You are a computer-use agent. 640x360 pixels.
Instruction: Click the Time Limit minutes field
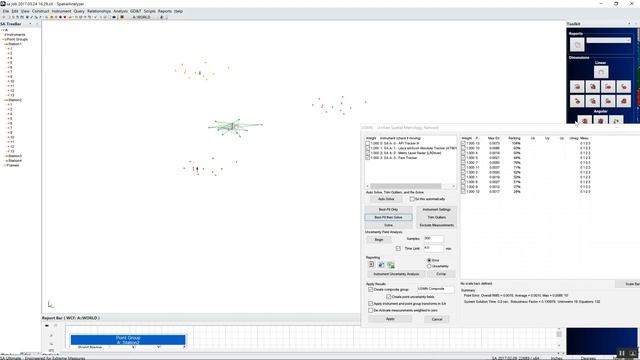[433, 248]
